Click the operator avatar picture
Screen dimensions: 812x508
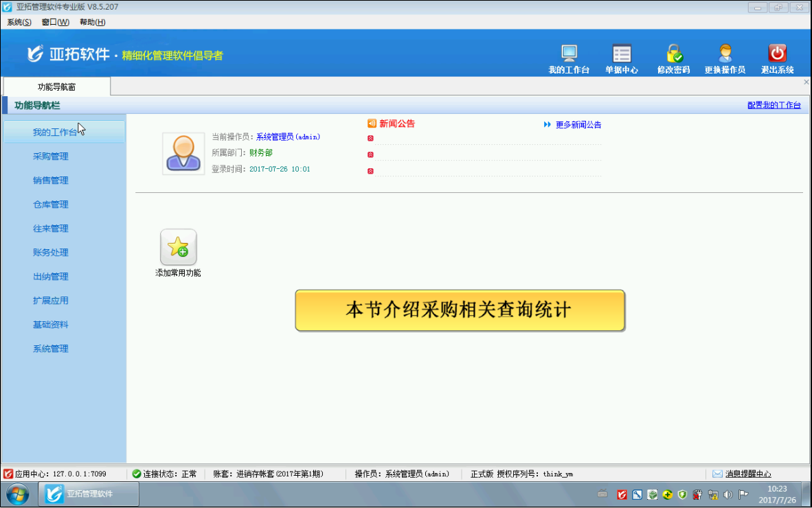pos(183,154)
